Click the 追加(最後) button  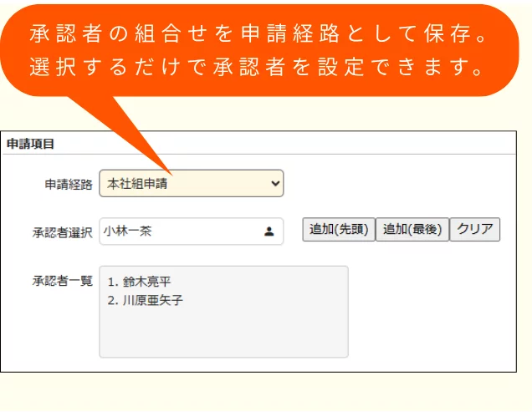tap(412, 230)
